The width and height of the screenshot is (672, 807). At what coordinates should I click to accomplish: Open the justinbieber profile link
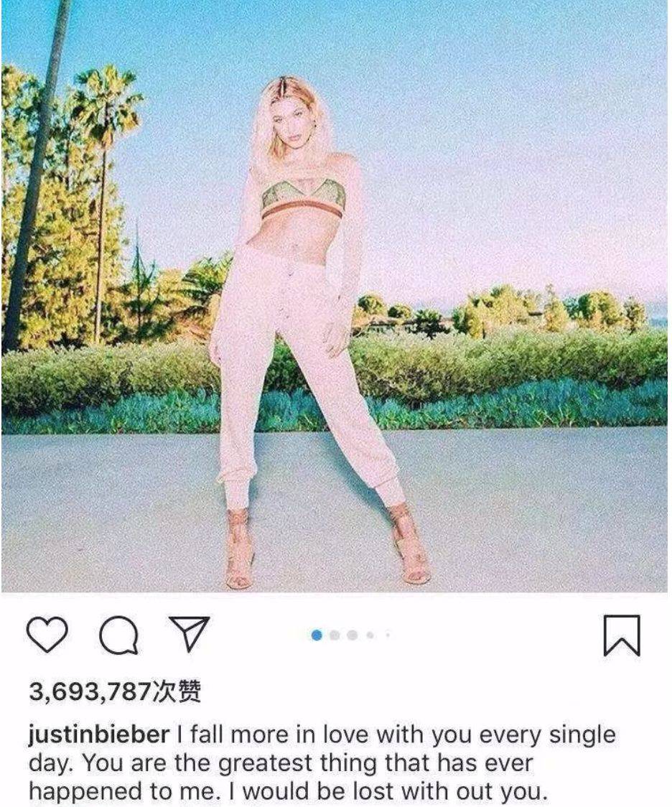click(x=99, y=734)
